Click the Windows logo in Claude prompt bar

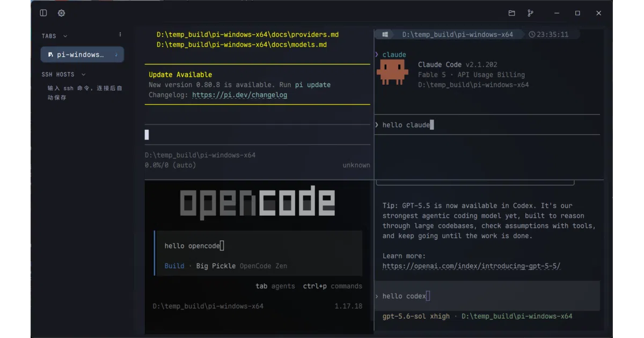pyautogui.click(x=385, y=34)
